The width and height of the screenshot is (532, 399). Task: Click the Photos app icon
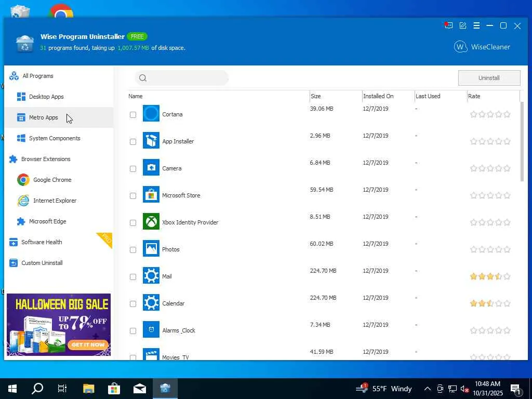[x=151, y=249]
